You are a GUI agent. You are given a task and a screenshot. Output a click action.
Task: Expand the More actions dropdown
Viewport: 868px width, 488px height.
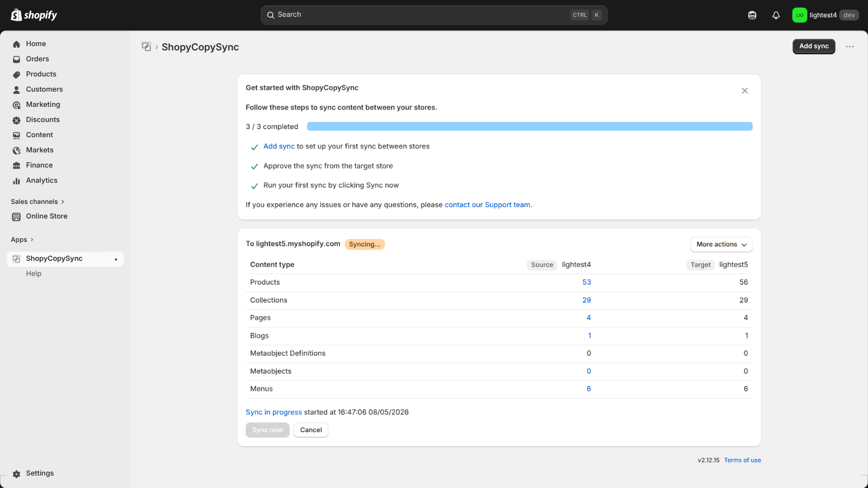721,245
